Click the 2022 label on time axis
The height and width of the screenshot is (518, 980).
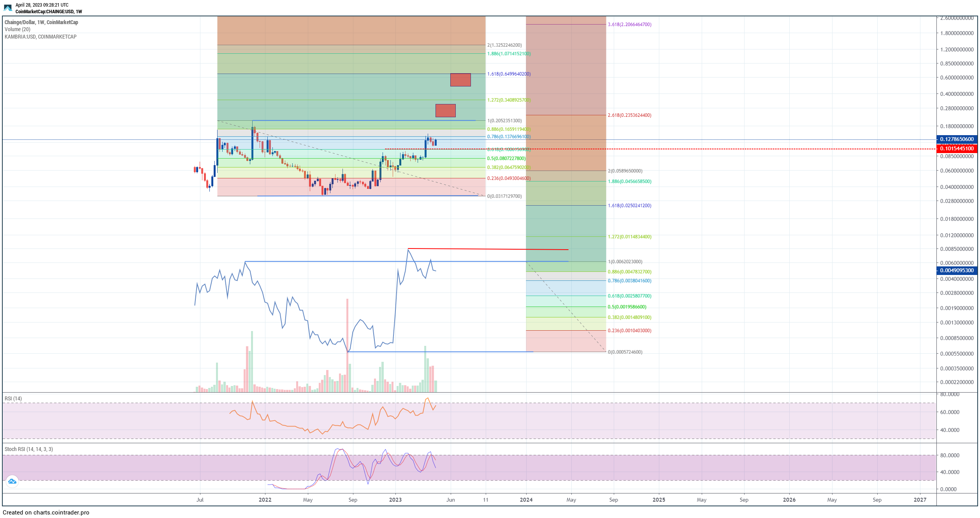coord(265,500)
